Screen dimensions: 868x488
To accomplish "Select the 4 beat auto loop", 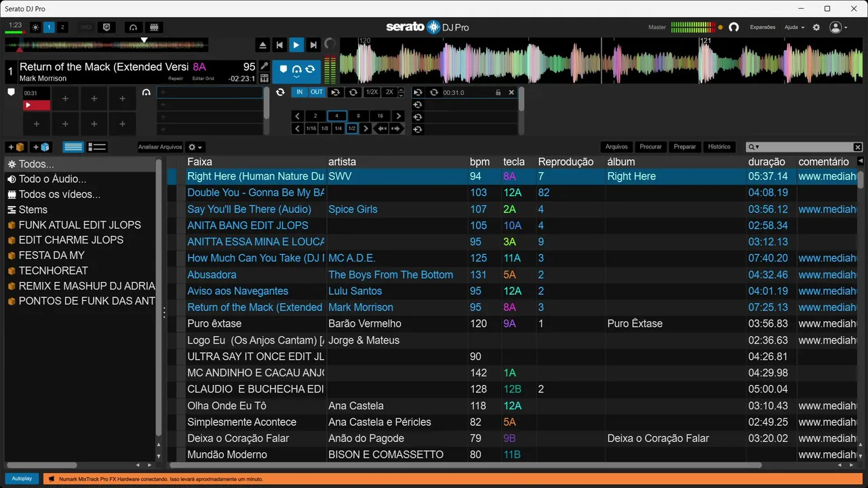I will [336, 116].
